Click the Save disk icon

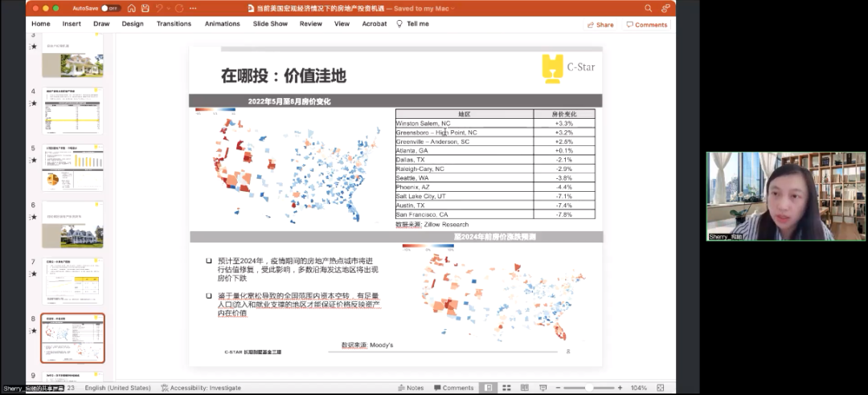[x=145, y=8]
